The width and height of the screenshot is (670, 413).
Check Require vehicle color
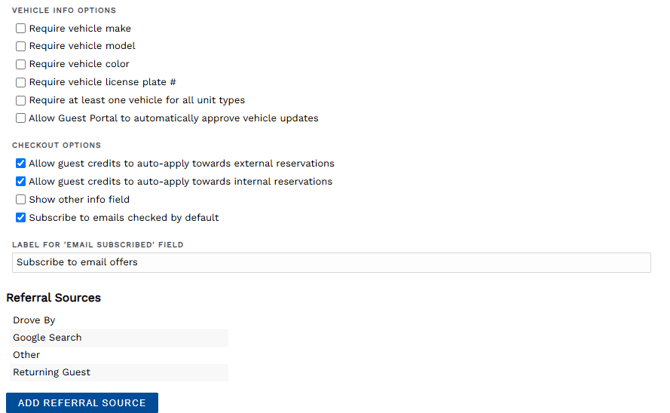click(x=21, y=64)
